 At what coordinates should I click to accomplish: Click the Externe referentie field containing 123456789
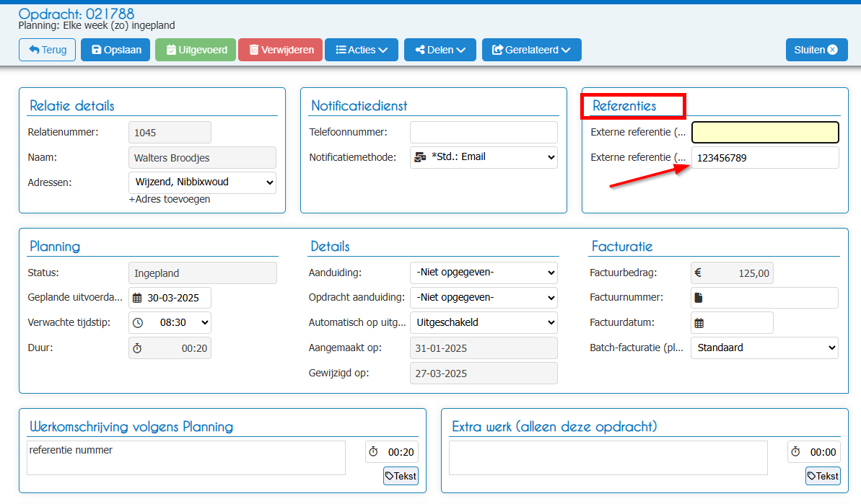click(765, 158)
